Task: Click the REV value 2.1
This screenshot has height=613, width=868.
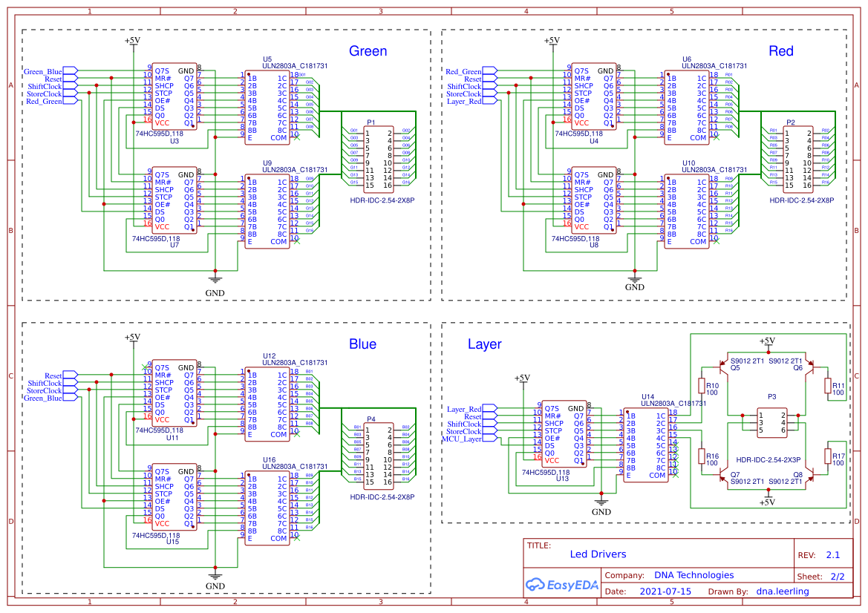Action: click(x=832, y=555)
